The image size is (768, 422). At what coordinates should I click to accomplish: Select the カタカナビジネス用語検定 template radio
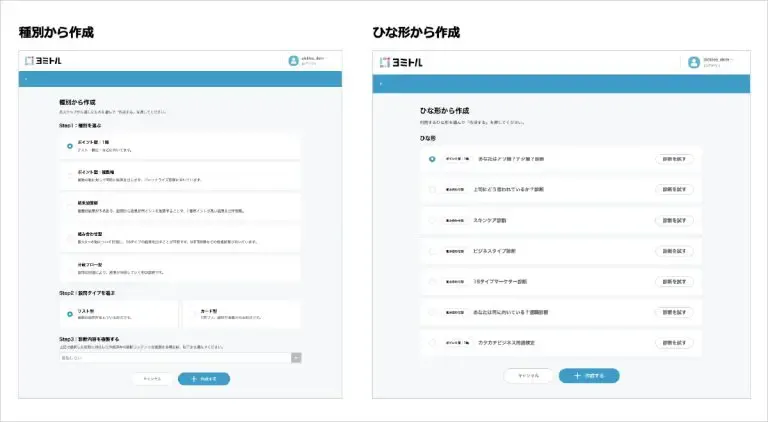coord(432,343)
